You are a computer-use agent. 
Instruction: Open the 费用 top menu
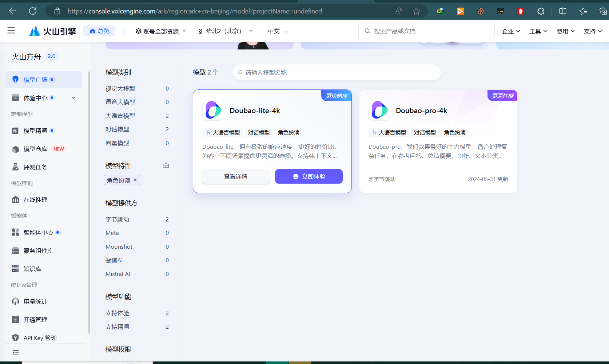[565, 31]
